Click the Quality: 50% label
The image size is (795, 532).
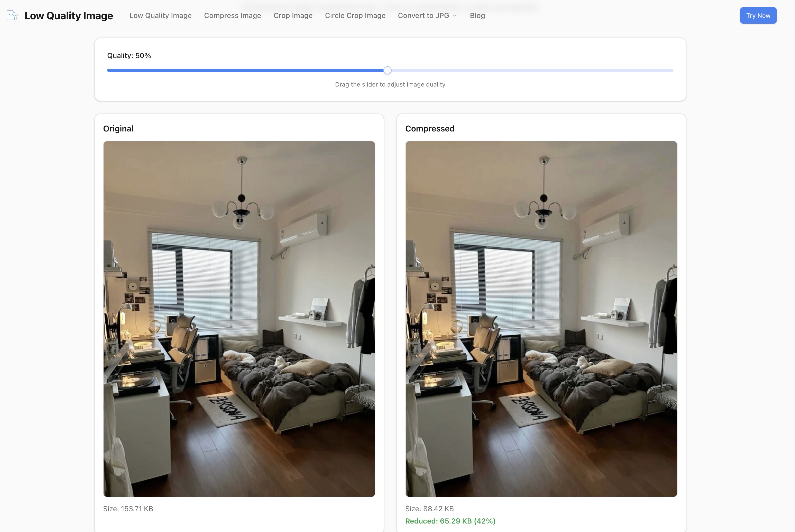coord(129,55)
